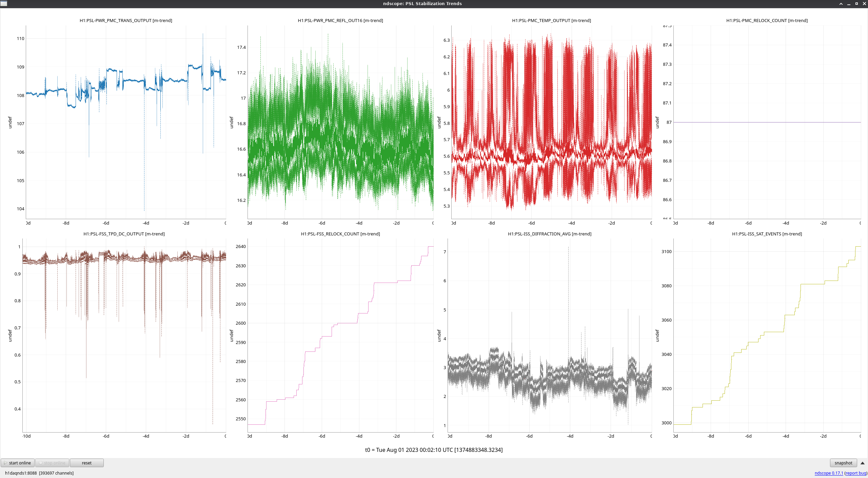868x478 pixels.
Task: Click the H1:PSL-PMC_TEMP_OUTPUT plot title
Action: (x=551, y=20)
